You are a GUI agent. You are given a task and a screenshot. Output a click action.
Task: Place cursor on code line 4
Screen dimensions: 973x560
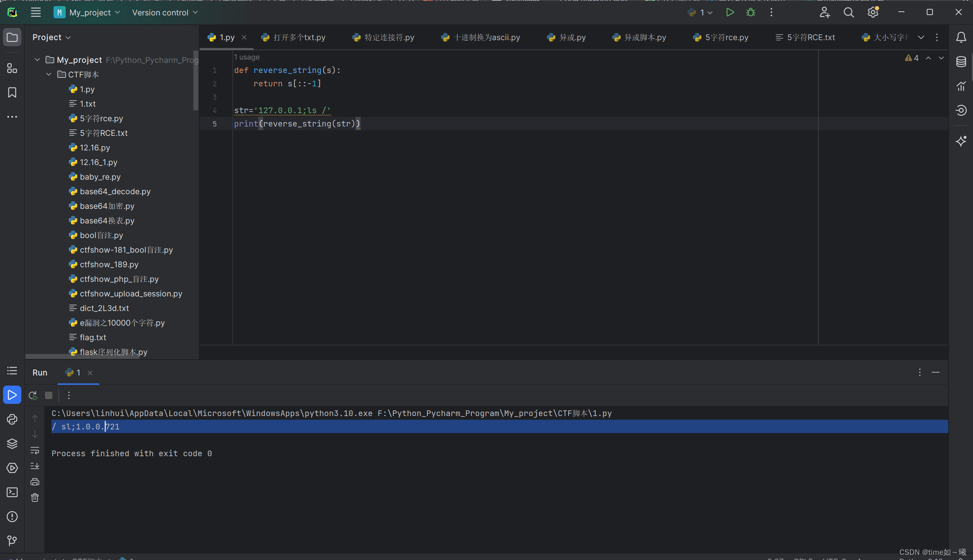pyautogui.click(x=283, y=110)
